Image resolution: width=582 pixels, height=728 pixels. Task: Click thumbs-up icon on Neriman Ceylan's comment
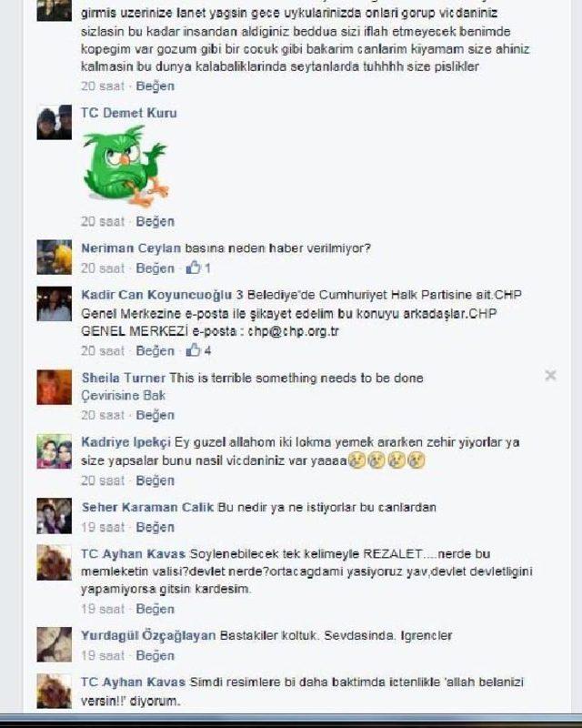click(193, 268)
